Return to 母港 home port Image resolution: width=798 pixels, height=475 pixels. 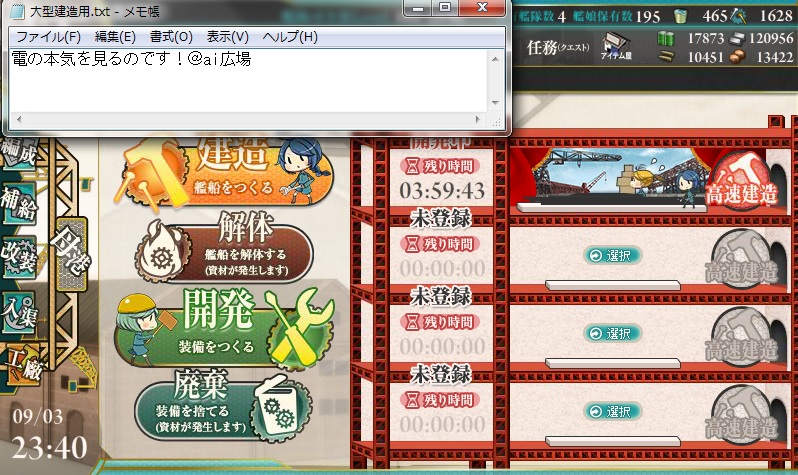(71, 254)
